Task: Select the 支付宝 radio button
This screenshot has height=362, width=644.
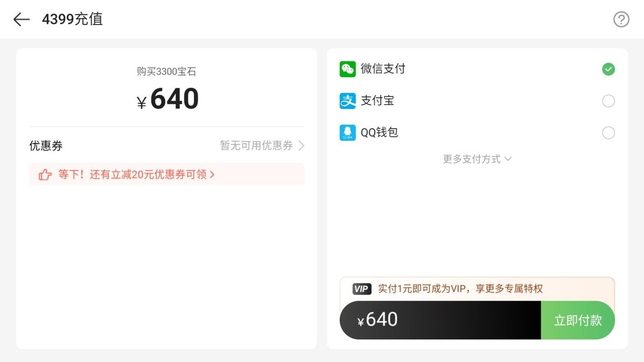Action: point(608,101)
